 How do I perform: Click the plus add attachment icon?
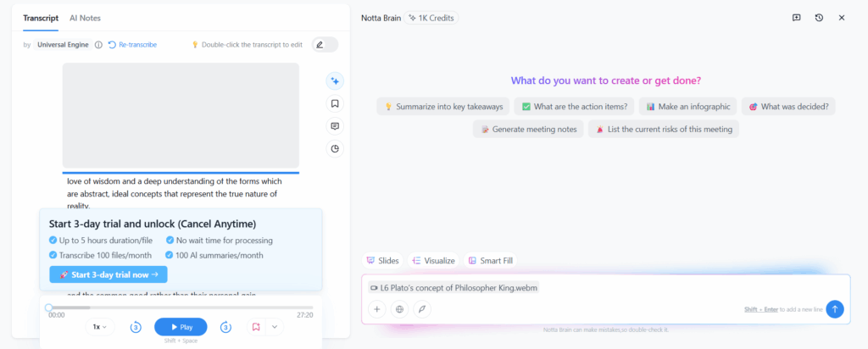tap(377, 309)
